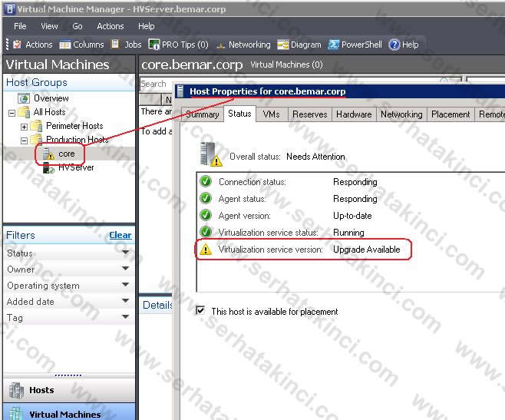
Task: Switch to the Hardware tab
Action: 354,114
